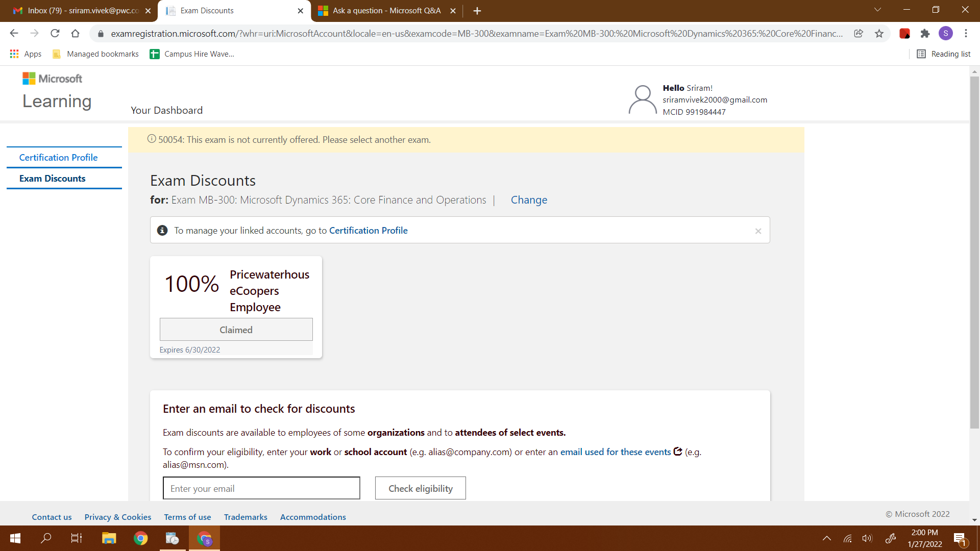
Task: Open Campus Hire Wave bookmark
Action: (192, 54)
